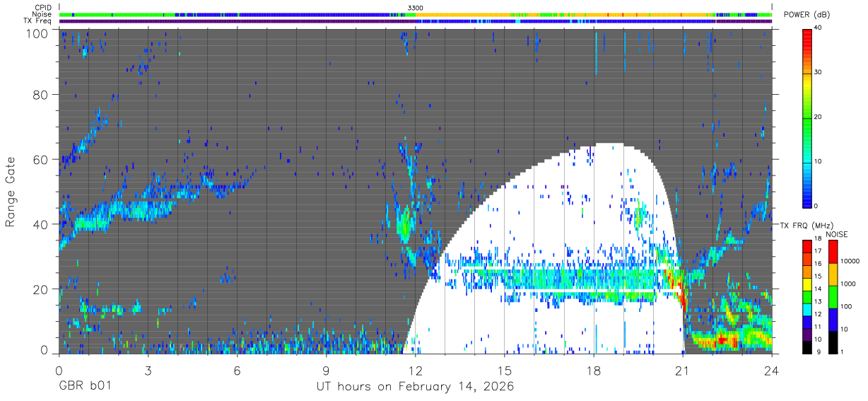868x401 pixels.
Task: Click the x-axis tick label '24'
Action: [x=772, y=370]
